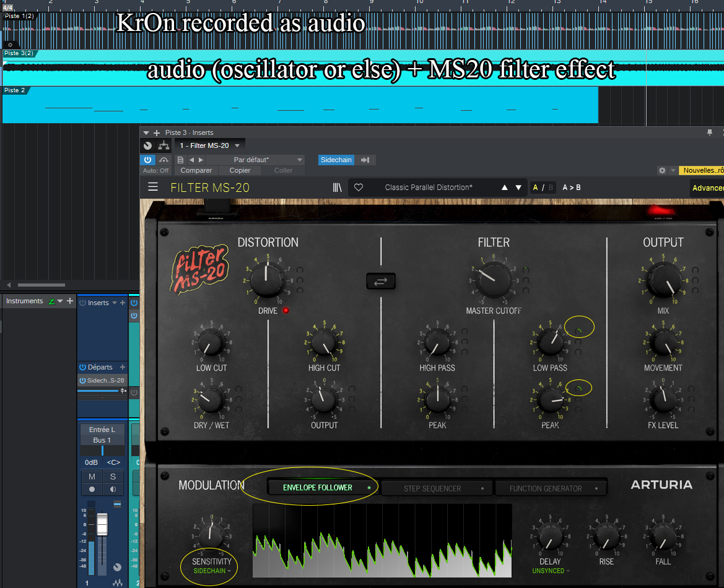The width and height of the screenshot is (724, 588).
Task: Select previous plugin preset left arrow
Action: pos(191,160)
